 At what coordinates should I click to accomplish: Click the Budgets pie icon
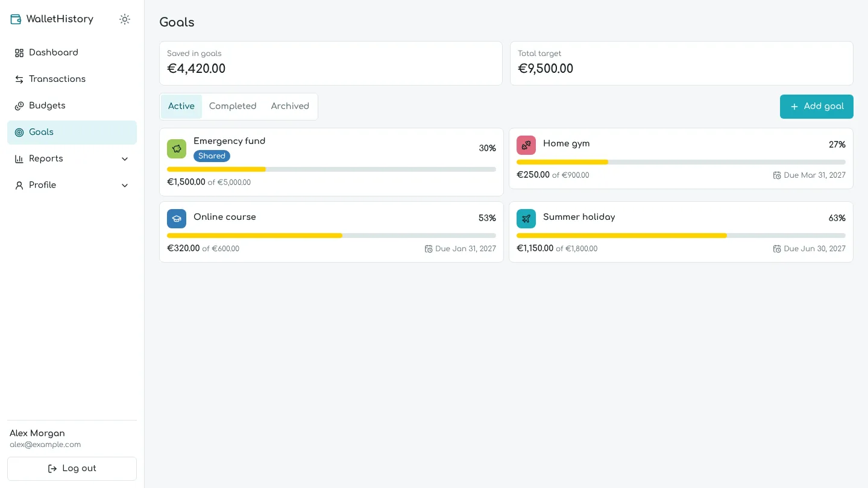click(x=19, y=106)
